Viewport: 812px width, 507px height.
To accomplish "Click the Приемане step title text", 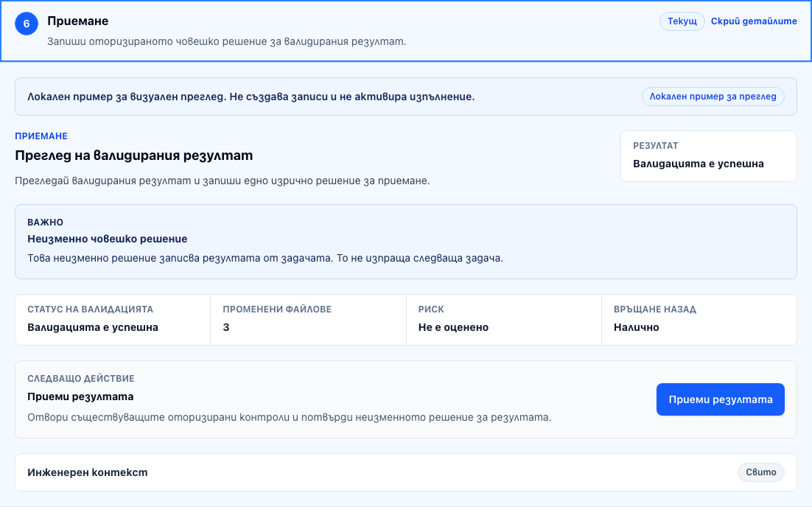I will tap(77, 21).
